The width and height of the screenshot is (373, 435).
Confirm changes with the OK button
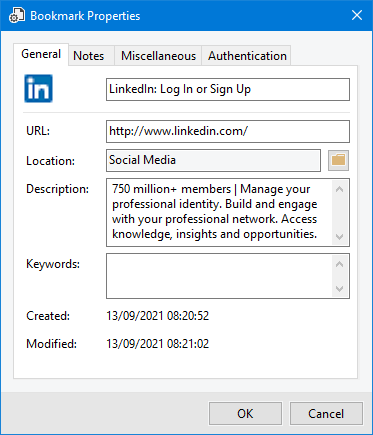coord(245,414)
